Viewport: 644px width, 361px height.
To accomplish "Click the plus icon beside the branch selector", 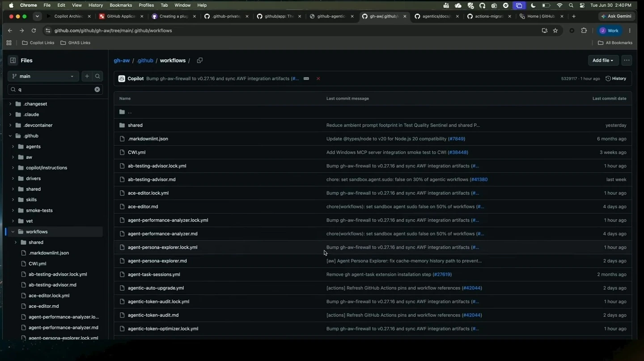I will tap(87, 76).
